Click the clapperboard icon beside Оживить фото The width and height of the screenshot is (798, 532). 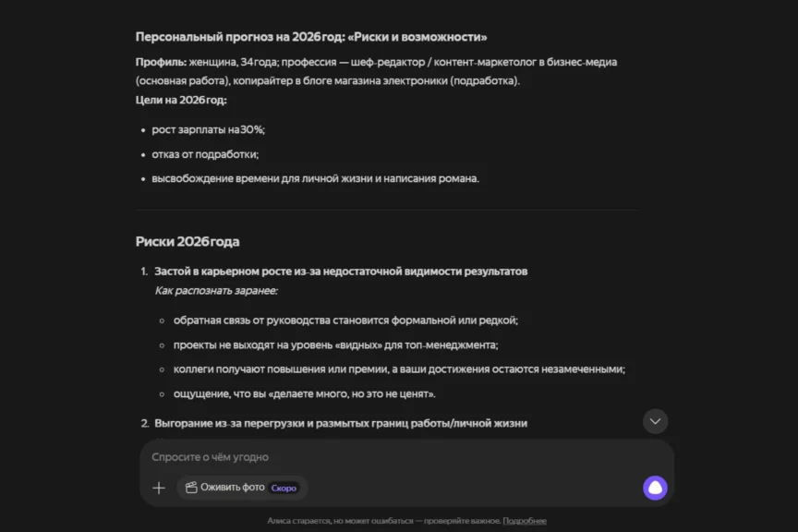click(x=191, y=488)
